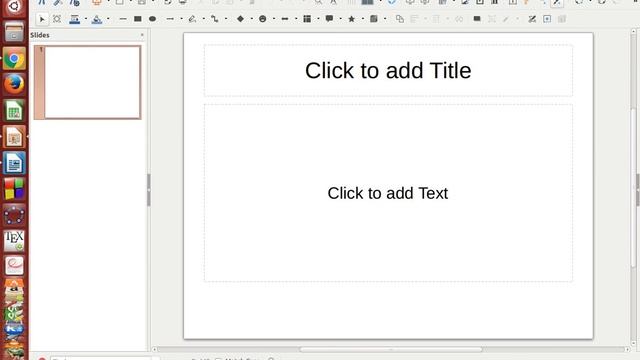Expand Lines and Arrows dropdown

(181, 19)
